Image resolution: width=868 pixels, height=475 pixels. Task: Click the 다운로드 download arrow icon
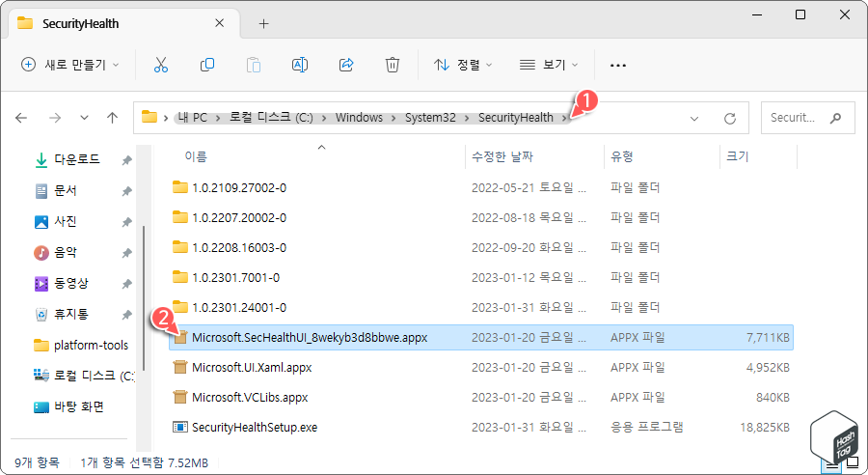(41, 160)
